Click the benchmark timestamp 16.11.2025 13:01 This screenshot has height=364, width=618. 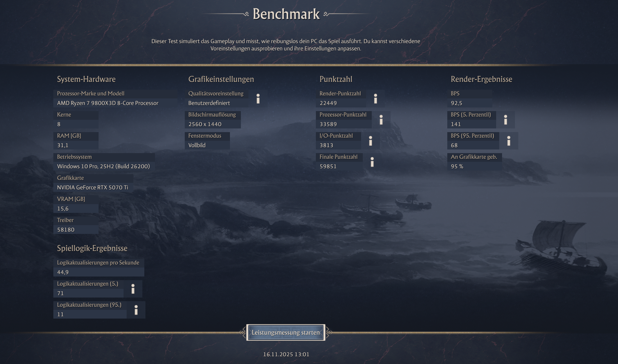point(286,354)
